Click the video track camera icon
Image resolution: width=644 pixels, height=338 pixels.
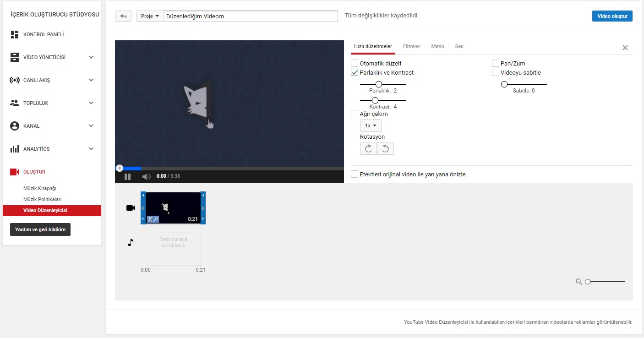pos(131,208)
